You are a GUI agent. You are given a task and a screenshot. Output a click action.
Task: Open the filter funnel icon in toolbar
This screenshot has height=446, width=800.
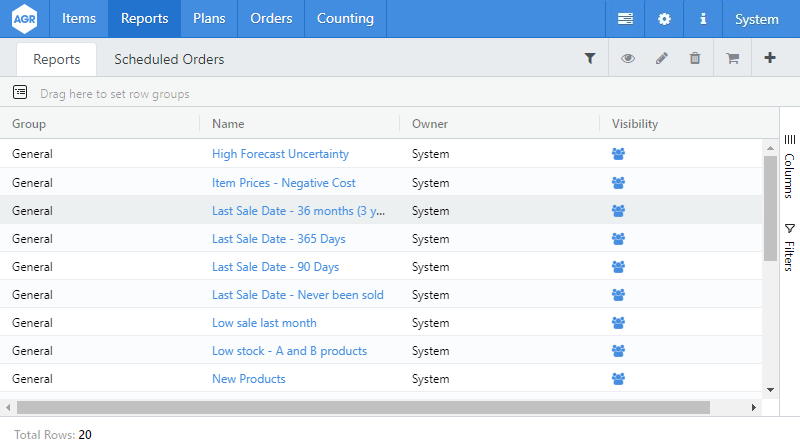590,59
